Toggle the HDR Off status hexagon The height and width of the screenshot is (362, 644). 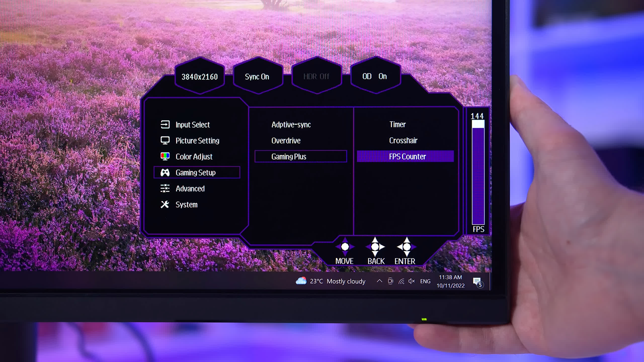[x=316, y=76]
